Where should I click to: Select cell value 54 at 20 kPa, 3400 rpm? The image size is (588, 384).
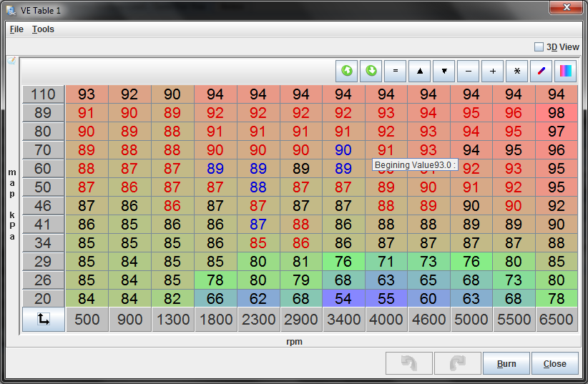[x=344, y=299]
